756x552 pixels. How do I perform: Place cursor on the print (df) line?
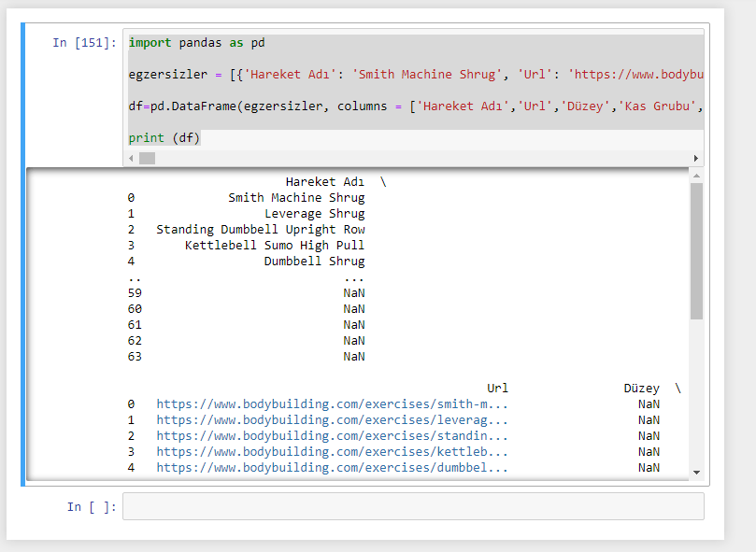[164, 138]
